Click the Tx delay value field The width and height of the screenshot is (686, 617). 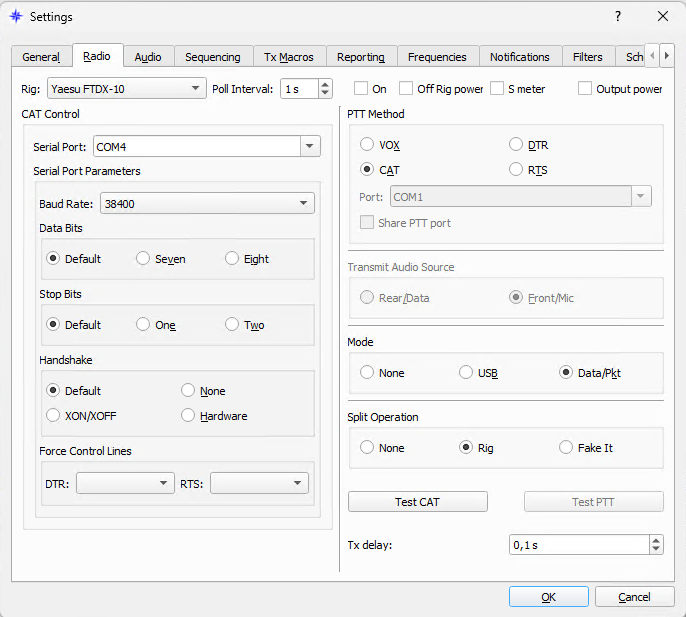tap(580, 545)
